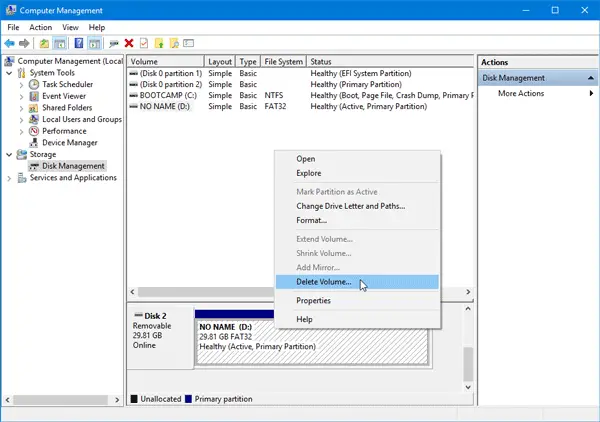Sort by the Type column header

point(248,62)
